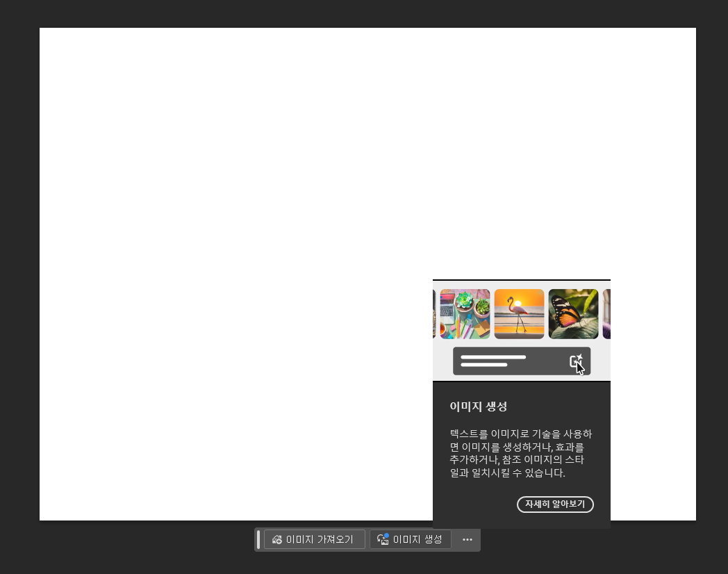The image size is (728, 574).
Task: Click the 자세히 알아보기 button
Action: click(x=555, y=504)
